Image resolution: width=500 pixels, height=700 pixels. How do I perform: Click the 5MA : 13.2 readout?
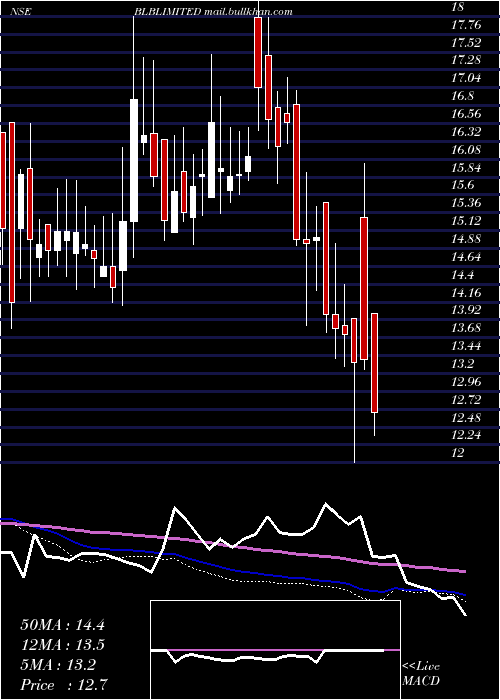coord(58,665)
